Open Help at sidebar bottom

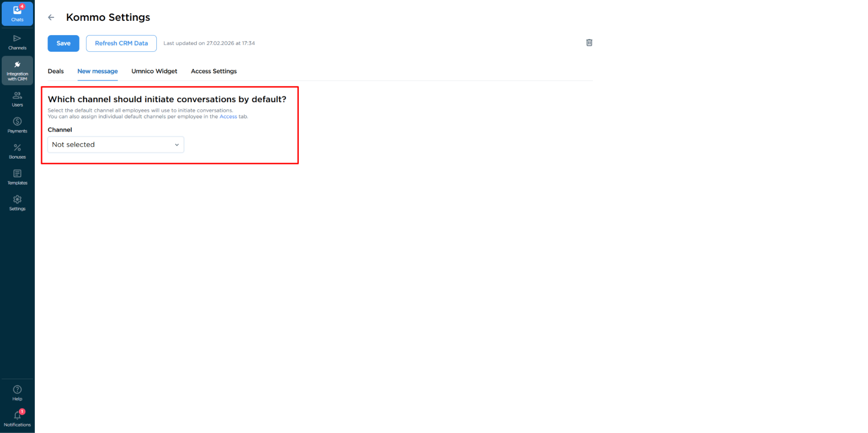point(17,393)
